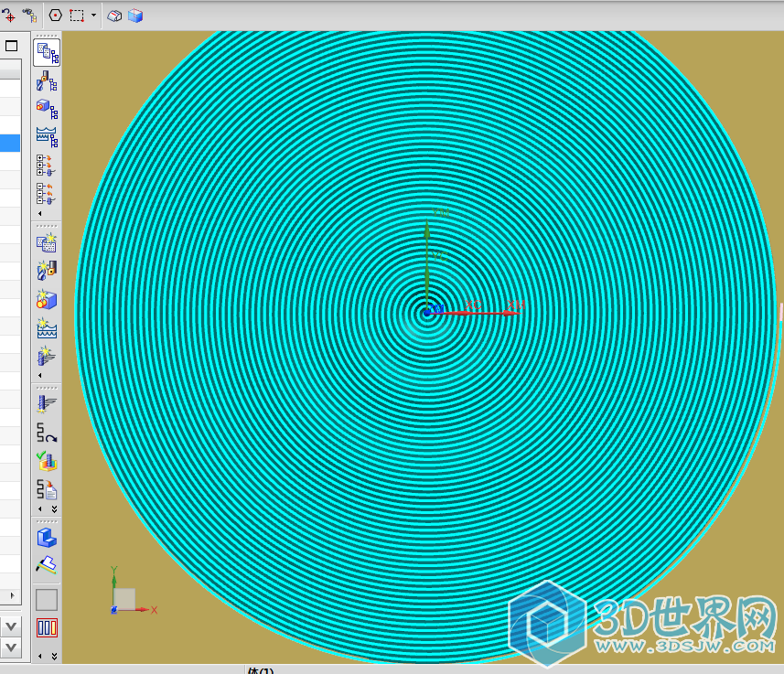Click the Generate Tool Path icon
This screenshot has height=674, width=784.
point(47,404)
